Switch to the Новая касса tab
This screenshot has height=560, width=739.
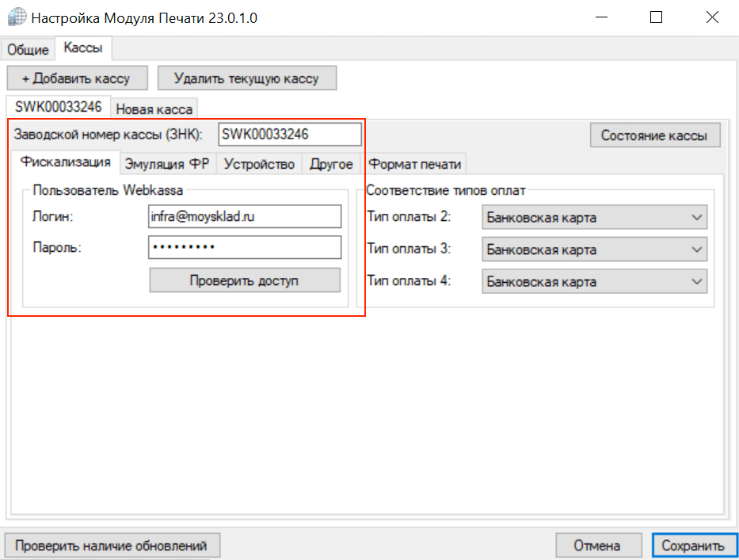[x=154, y=109]
